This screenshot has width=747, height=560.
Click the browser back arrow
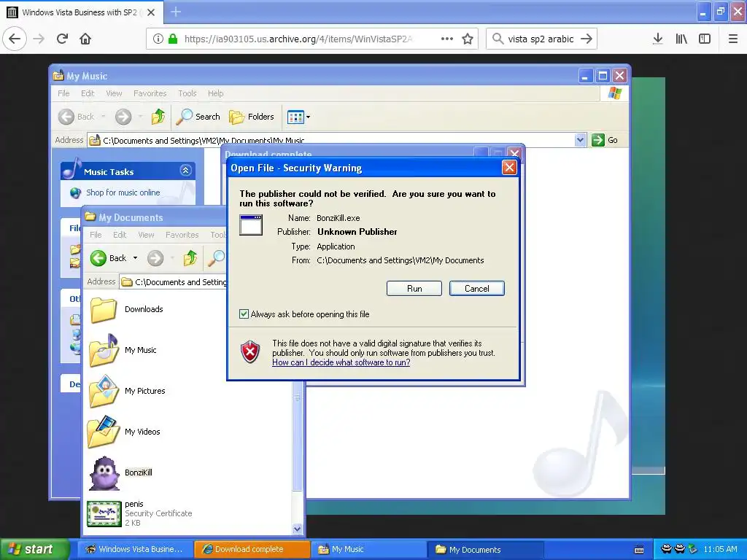15,39
